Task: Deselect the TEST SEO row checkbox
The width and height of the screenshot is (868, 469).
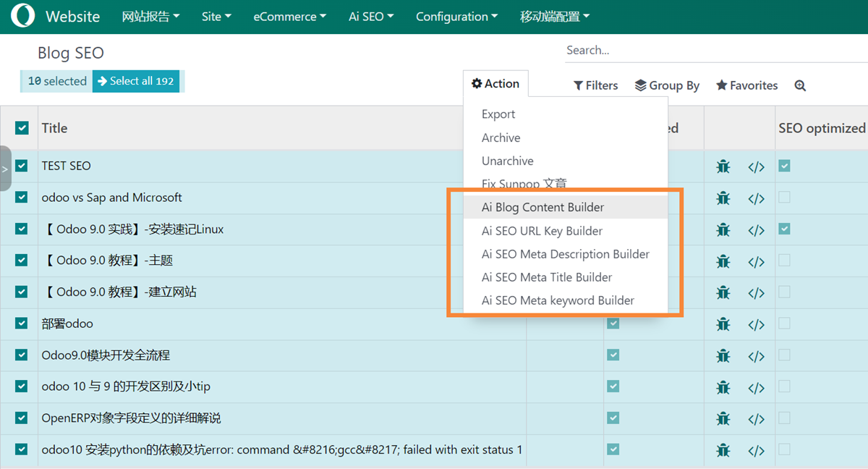Action: pyautogui.click(x=22, y=166)
